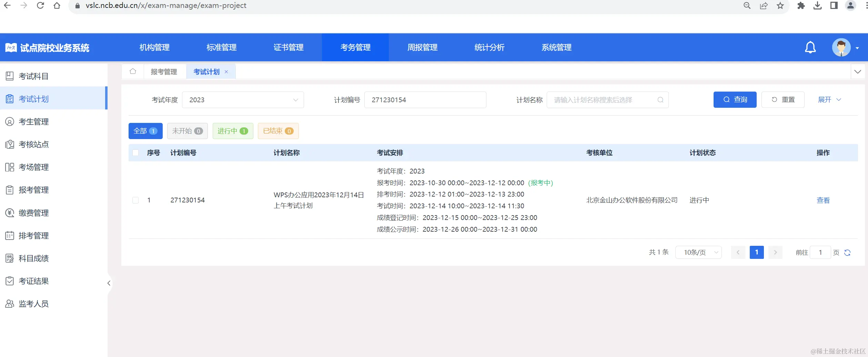
Task: Select the checkbox for plan 271230154
Action: click(135, 200)
